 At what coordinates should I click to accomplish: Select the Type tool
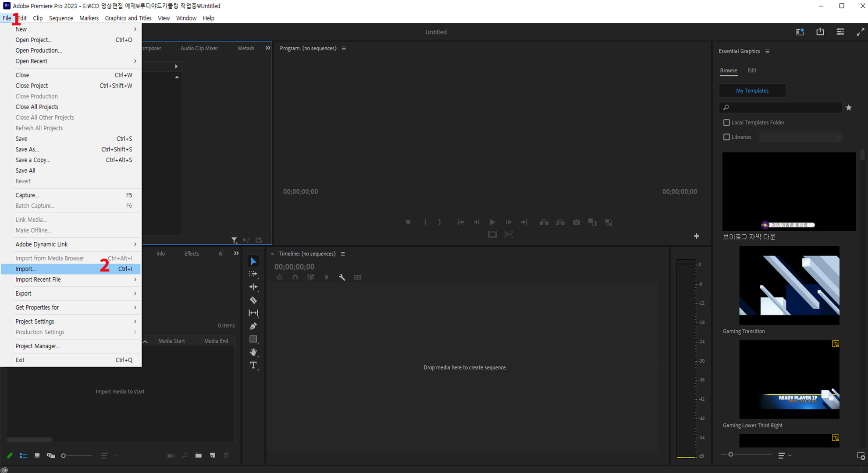click(x=253, y=365)
